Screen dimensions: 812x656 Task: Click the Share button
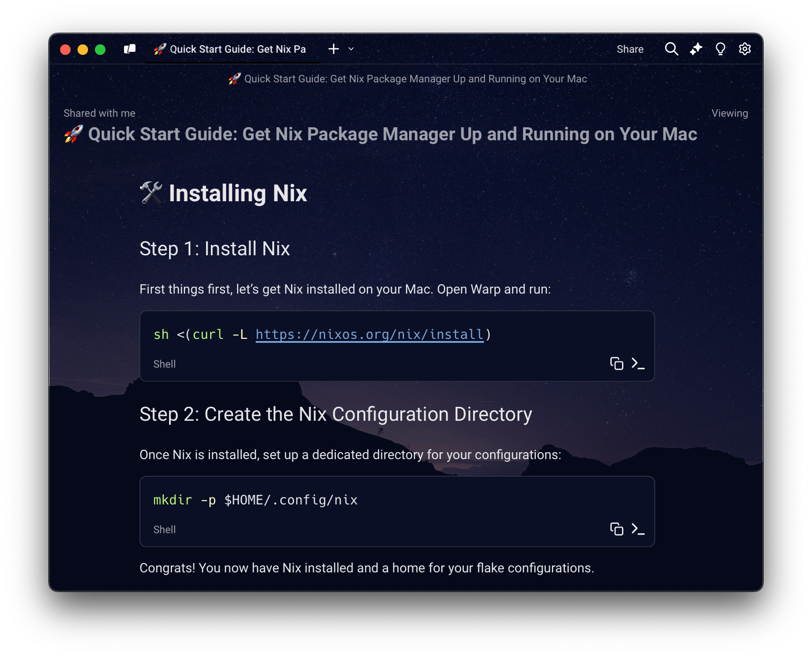[x=630, y=49]
